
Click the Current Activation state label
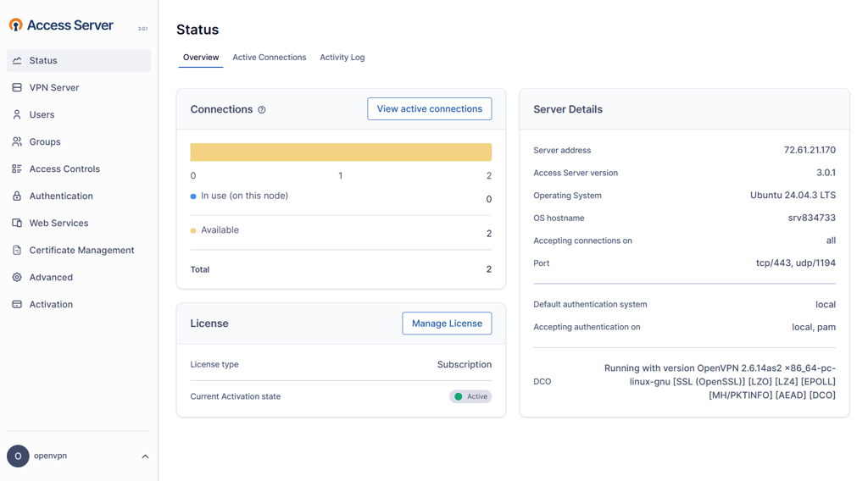[236, 396]
